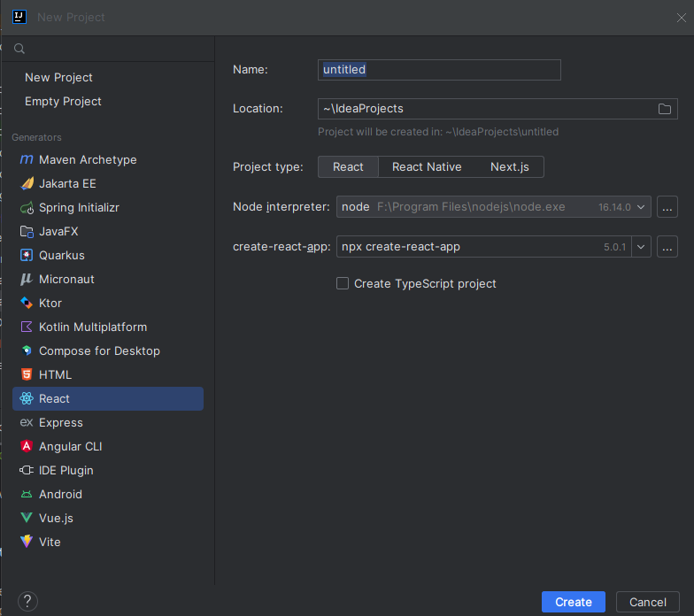This screenshot has width=694, height=616.
Task: Click the Jakarta EE sail icon
Action: click(x=27, y=183)
